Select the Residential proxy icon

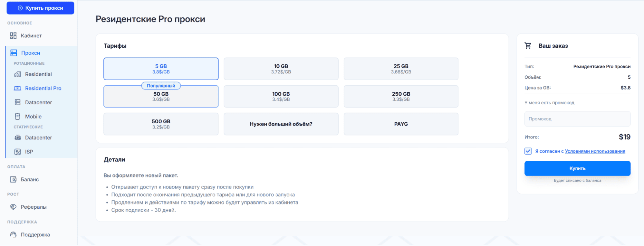[18, 74]
